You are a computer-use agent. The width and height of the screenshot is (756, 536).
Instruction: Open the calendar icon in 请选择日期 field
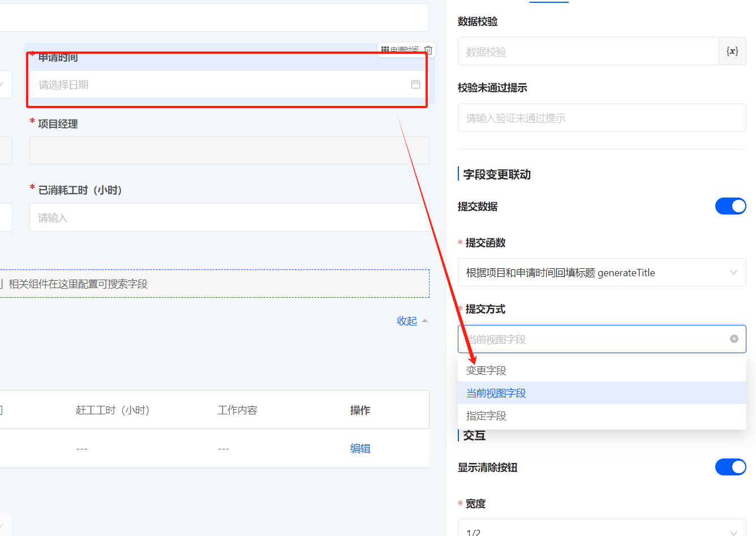point(415,84)
